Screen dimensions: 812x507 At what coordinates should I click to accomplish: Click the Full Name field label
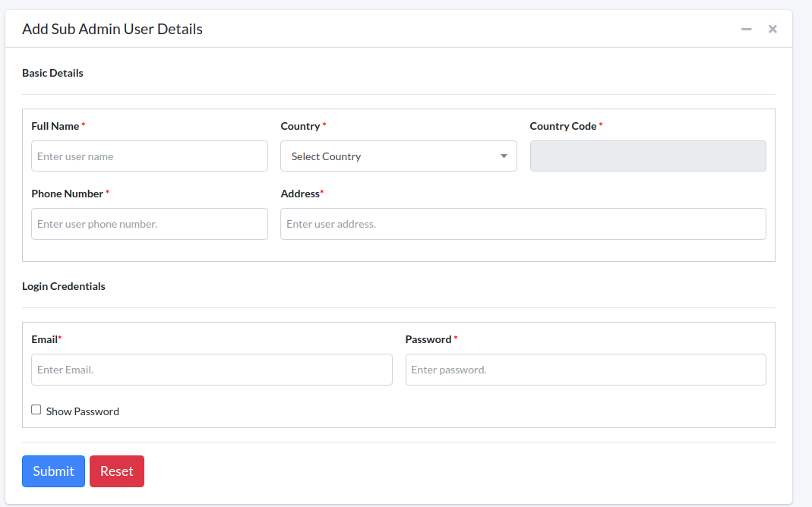point(55,126)
